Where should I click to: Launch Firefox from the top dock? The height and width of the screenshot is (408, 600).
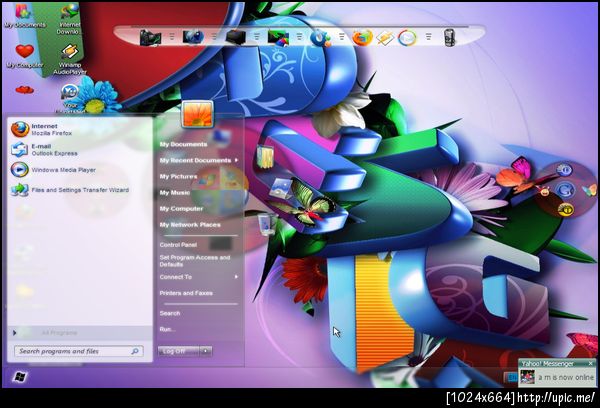362,38
